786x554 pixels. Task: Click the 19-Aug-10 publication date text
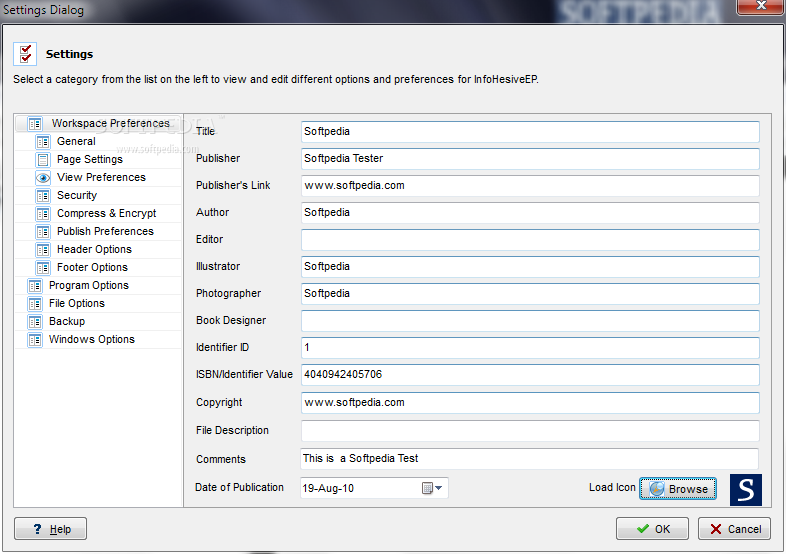point(328,488)
